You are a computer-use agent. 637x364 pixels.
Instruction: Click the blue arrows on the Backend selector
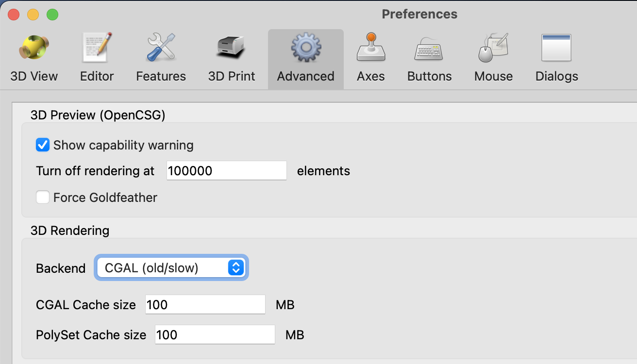(235, 268)
